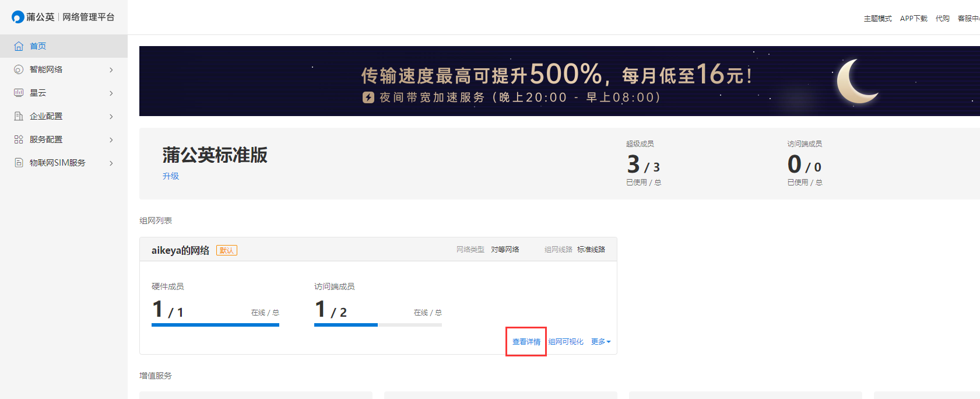
Task: Click the 服务配置 grid icon
Action: point(19,139)
